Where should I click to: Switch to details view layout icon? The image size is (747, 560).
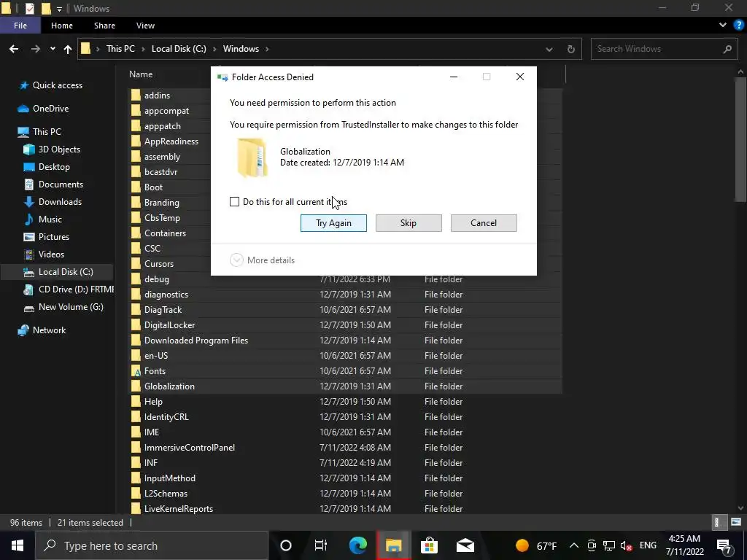718,522
